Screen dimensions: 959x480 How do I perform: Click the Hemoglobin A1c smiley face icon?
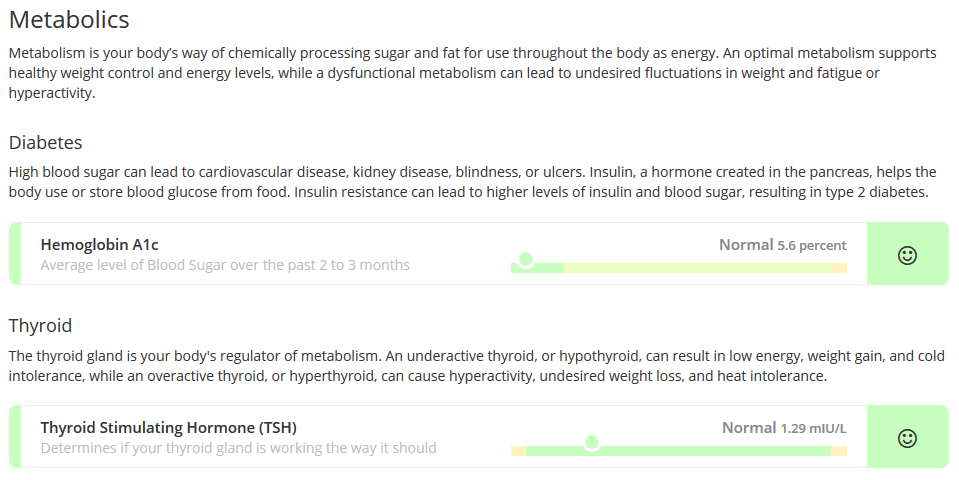907,255
